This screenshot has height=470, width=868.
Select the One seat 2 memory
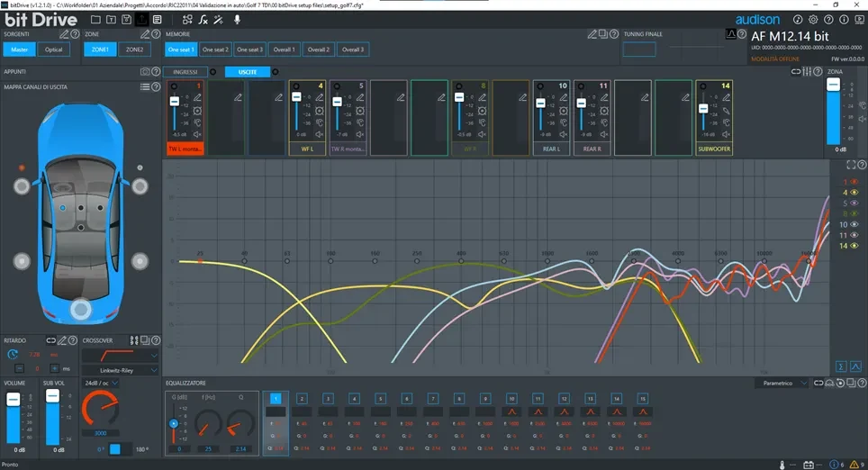215,50
